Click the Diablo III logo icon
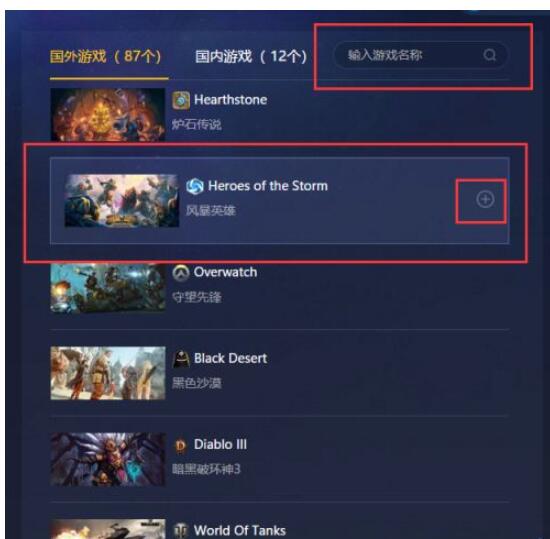 181,445
